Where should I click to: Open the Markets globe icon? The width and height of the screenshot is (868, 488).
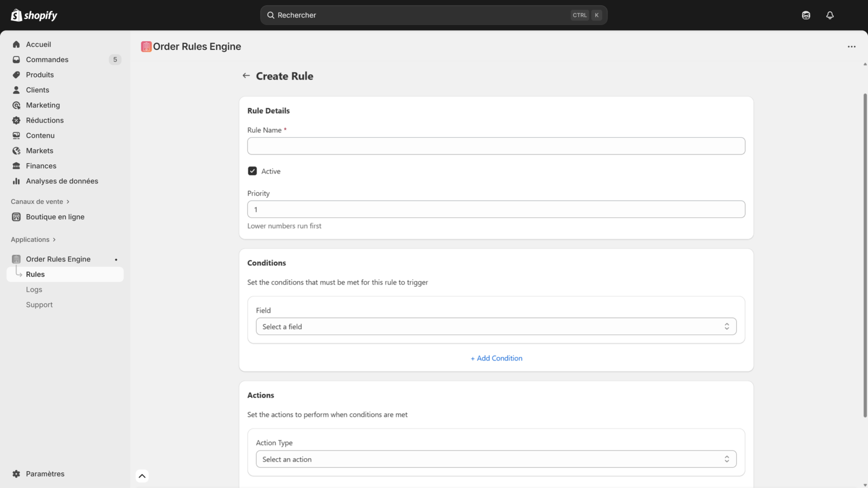click(x=17, y=150)
